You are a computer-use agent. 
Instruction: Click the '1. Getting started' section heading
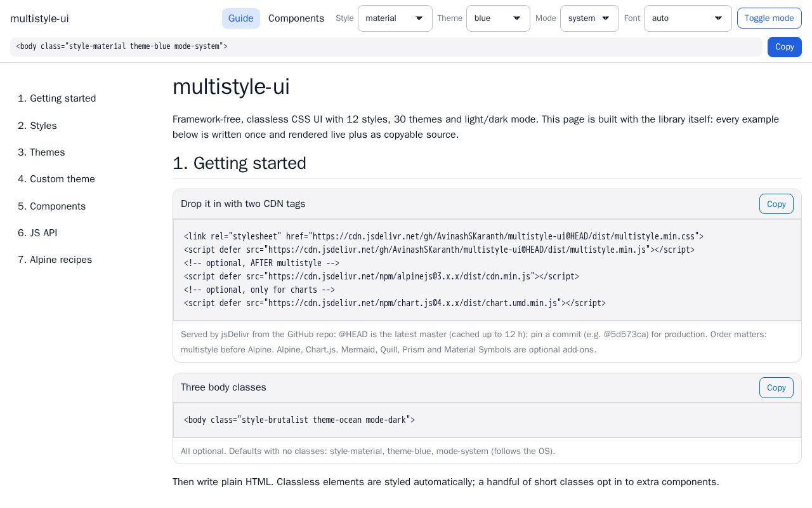coord(239,163)
